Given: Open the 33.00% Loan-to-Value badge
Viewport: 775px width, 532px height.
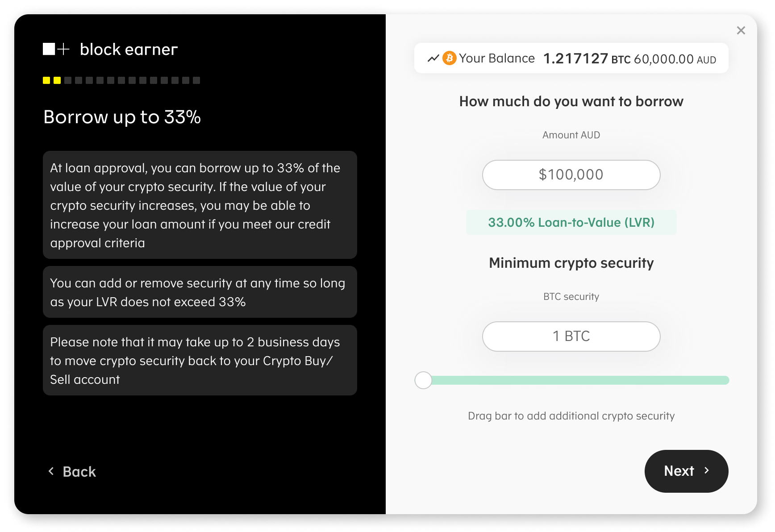Looking at the screenshot, I should tap(571, 222).
